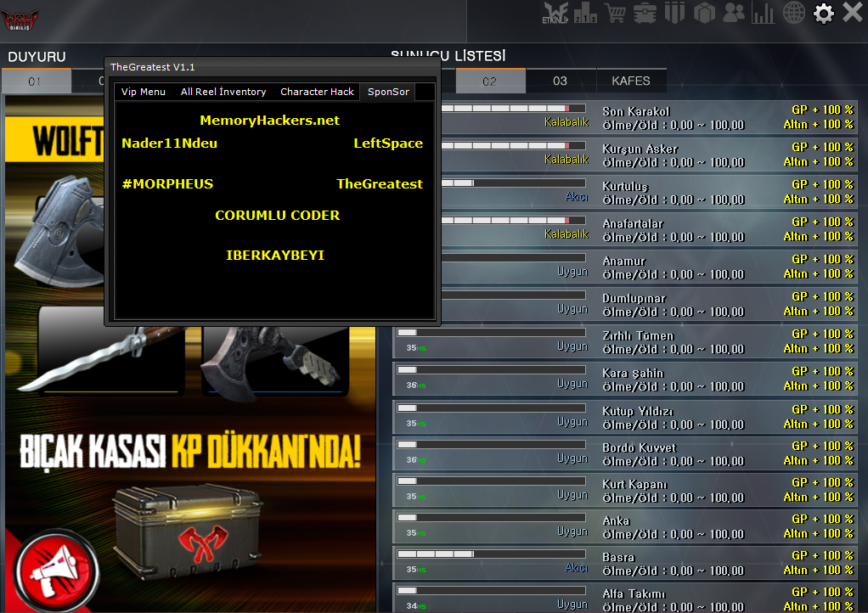Switch to Character Hack tab
Viewport: 868px width, 613px height.
pyautogui.click(x=317, y=92)
